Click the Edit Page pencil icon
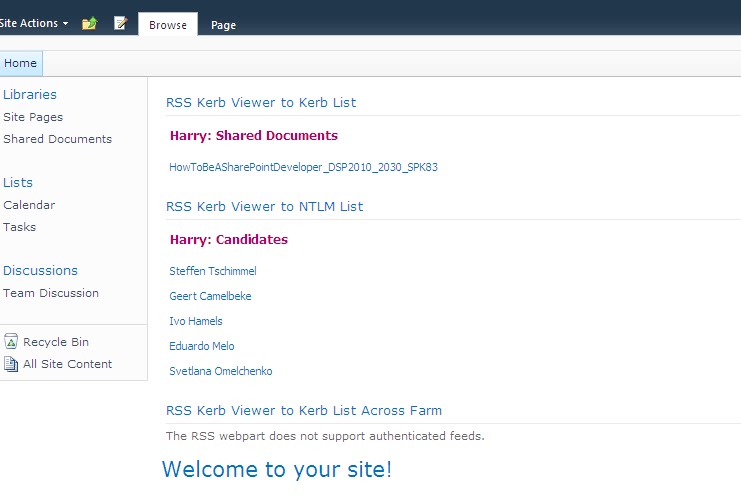This screenshot has height=503, width=741. (121, 23)
